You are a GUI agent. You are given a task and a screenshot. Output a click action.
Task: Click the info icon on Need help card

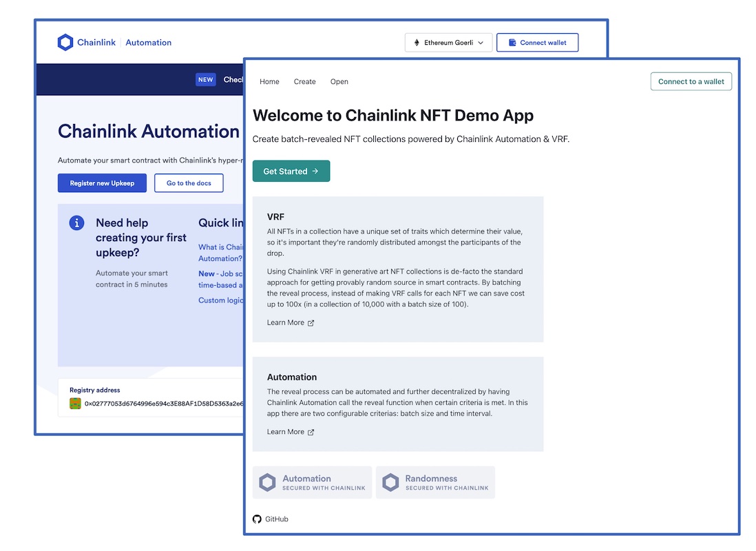76,222
